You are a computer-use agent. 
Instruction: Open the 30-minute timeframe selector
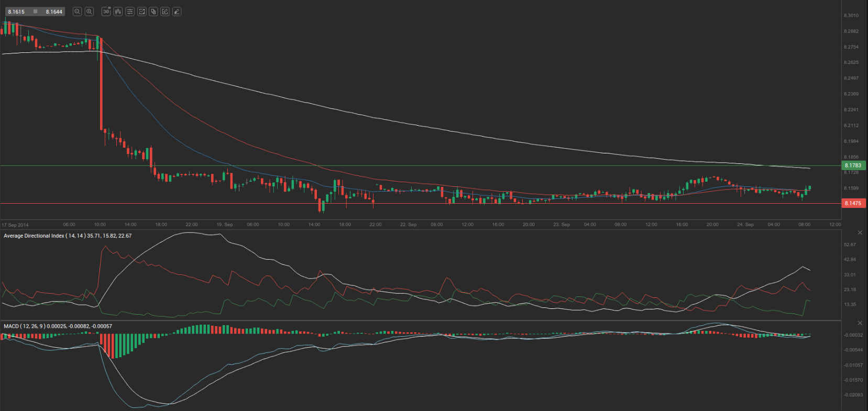click(106, 12)
